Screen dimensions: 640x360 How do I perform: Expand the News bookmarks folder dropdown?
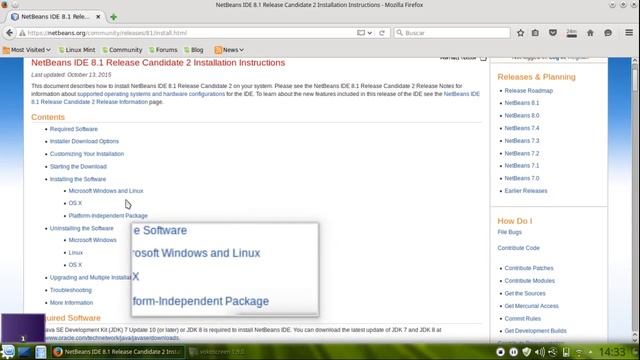tap(229, 50)
